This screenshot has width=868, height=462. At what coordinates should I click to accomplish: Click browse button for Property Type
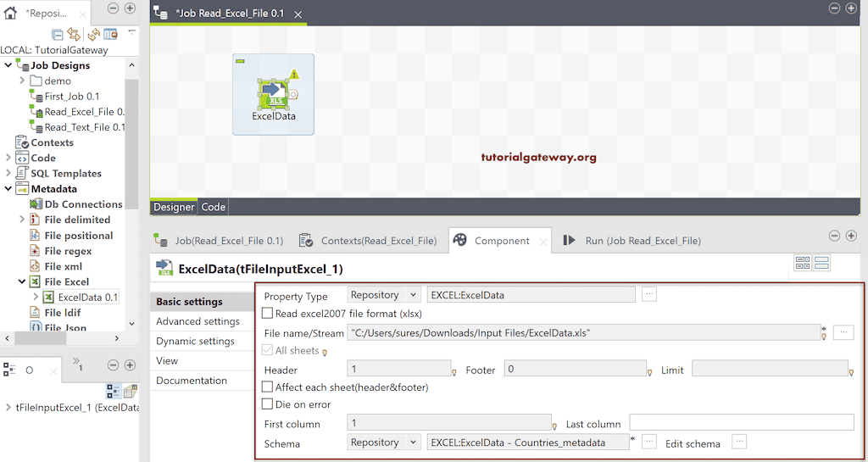(x=648, y=294)
